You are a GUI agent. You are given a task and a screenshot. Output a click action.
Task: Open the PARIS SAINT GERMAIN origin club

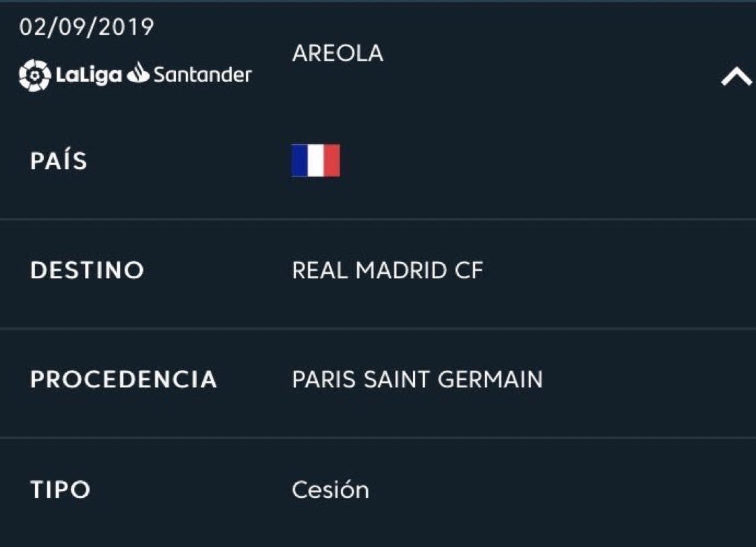(417, 379)
